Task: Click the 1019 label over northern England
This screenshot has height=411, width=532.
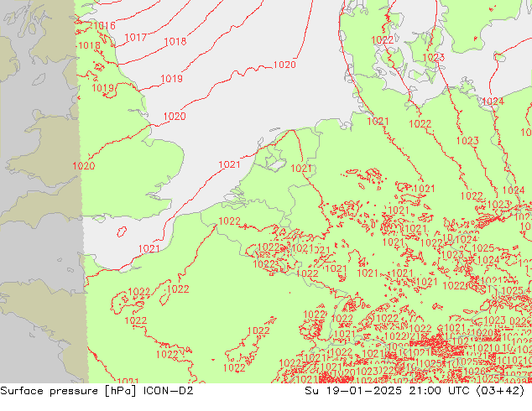Action: coord(103,88)
